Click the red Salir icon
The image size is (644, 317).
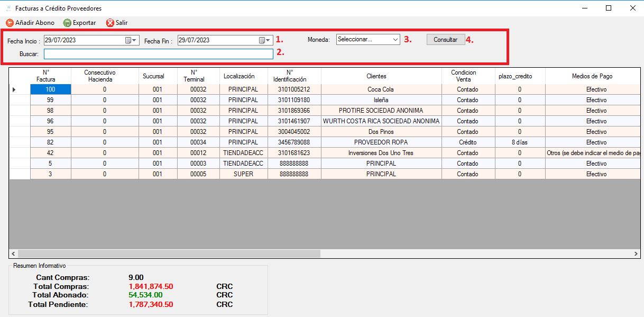tap(110, 23)
